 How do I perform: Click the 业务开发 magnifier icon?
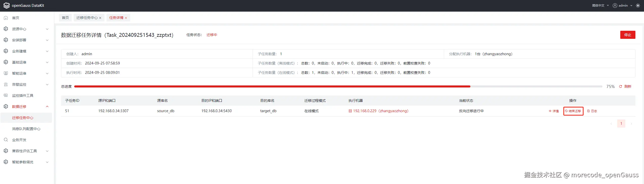coord(6,140)
